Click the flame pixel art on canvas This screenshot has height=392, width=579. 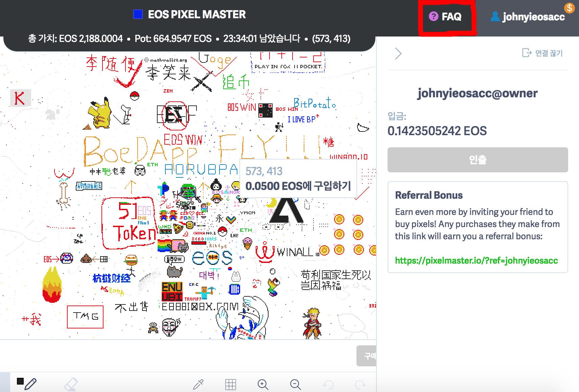click(x=52, y=284)
